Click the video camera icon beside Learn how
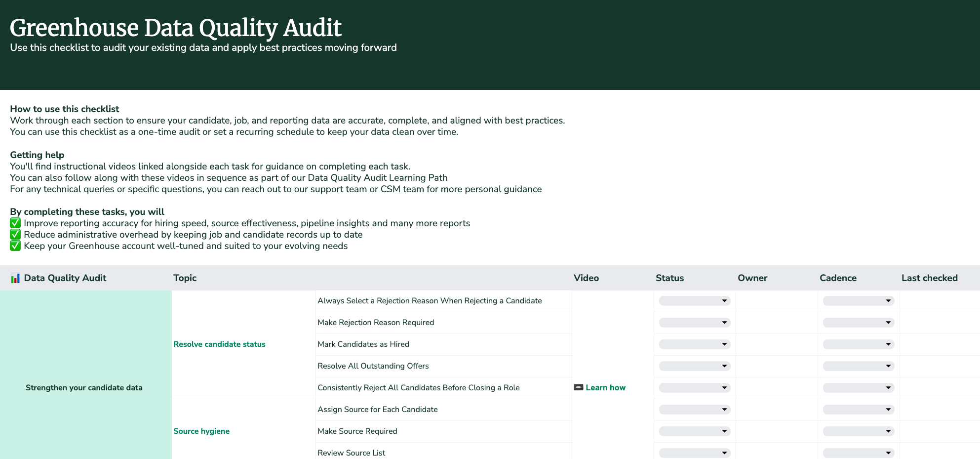Viewport: 980px width, 459px height. 579,387
